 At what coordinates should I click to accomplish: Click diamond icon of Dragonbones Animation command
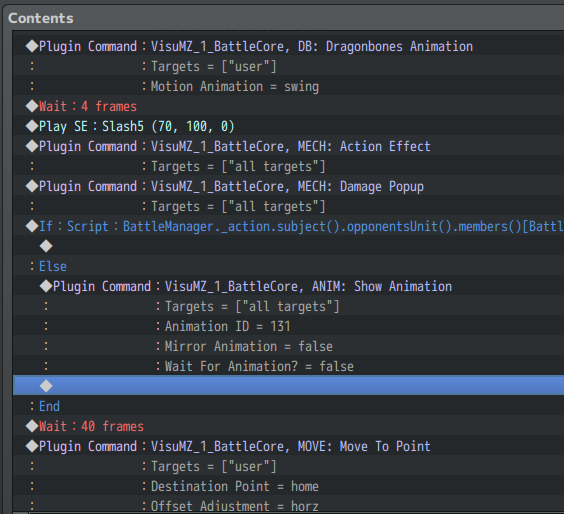click(x=32, y=46)
